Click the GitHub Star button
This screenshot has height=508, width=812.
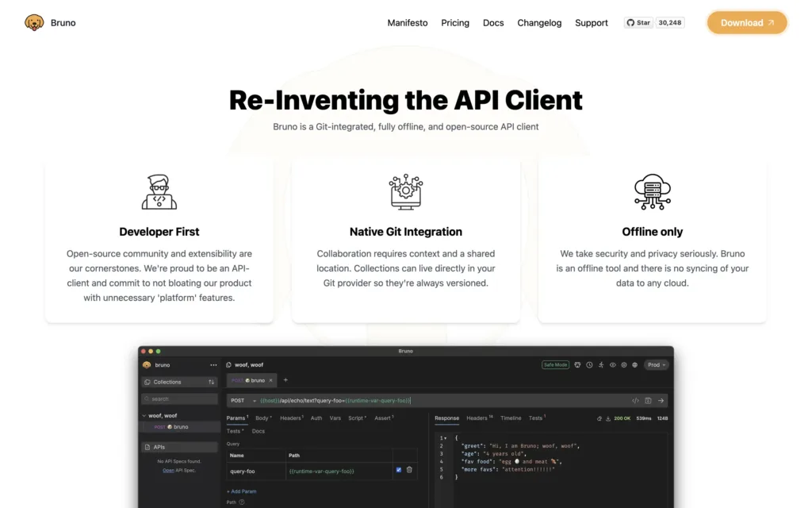[x=638, y=23]
